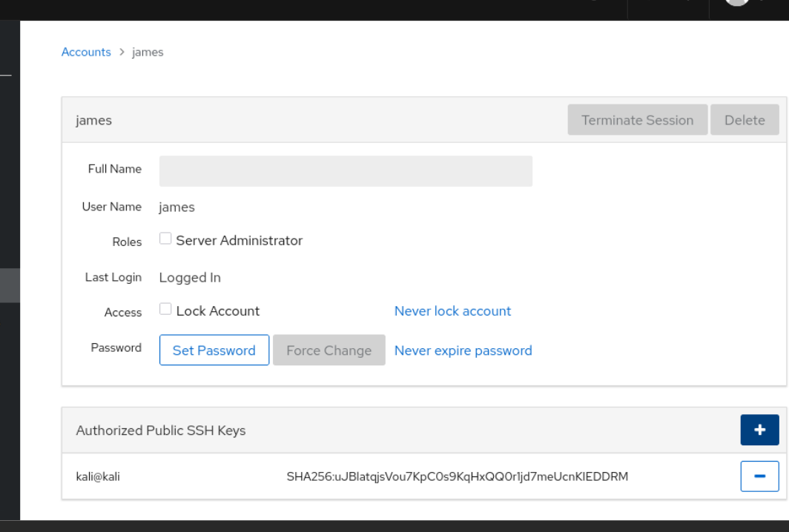Open the Never lock account setting
789x532 pixels.
click(452, 311)
